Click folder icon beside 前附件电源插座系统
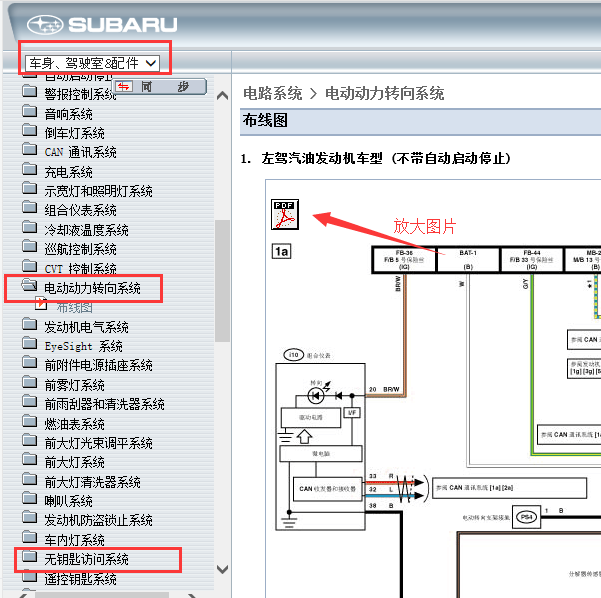601x598 pixels. pos(30,363)
